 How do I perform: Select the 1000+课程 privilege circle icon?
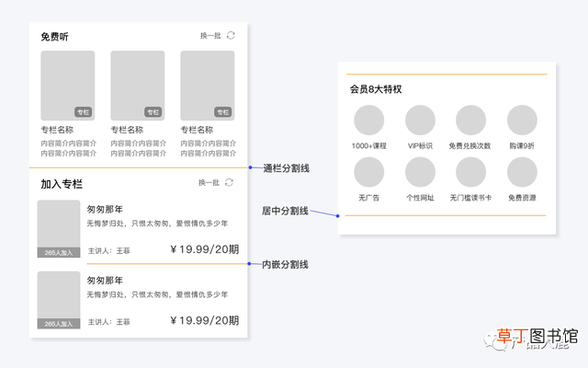tap(369, 121)
